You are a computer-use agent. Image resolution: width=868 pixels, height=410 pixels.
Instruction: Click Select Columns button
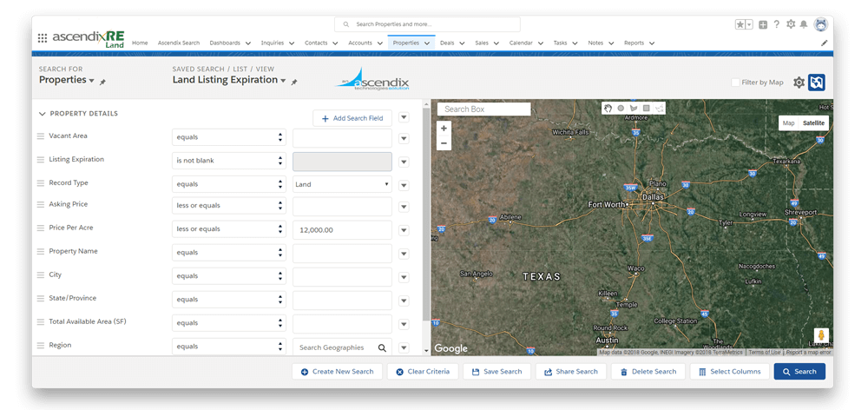click(x=729, y=371)
